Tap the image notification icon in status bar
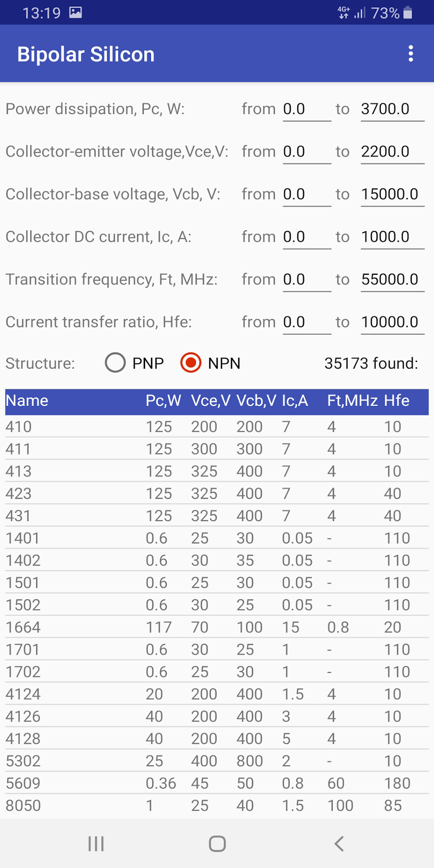 [x=76, y=13]
